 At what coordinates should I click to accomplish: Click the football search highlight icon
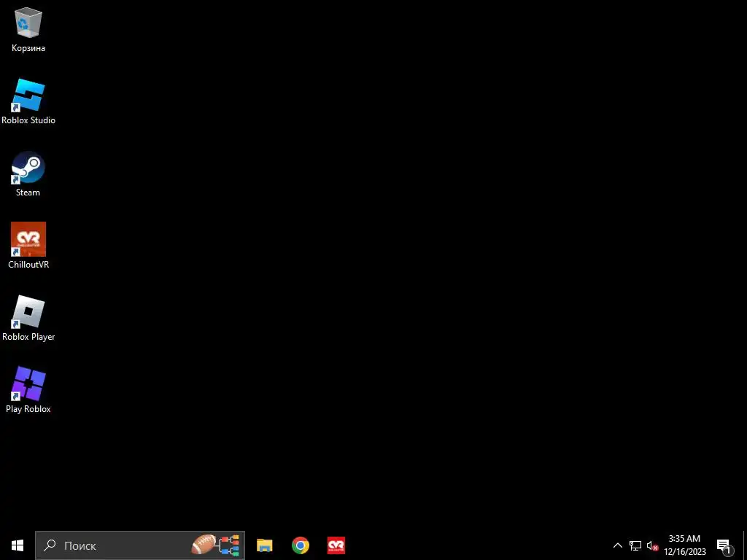pyautogui.click(x=215, y=545)
